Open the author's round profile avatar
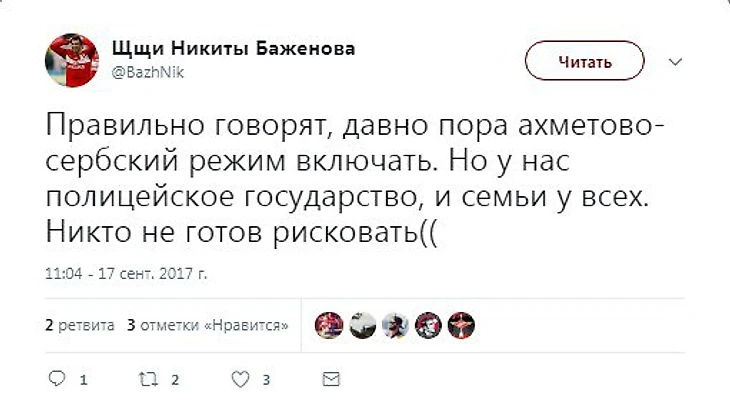 point(72,60)
